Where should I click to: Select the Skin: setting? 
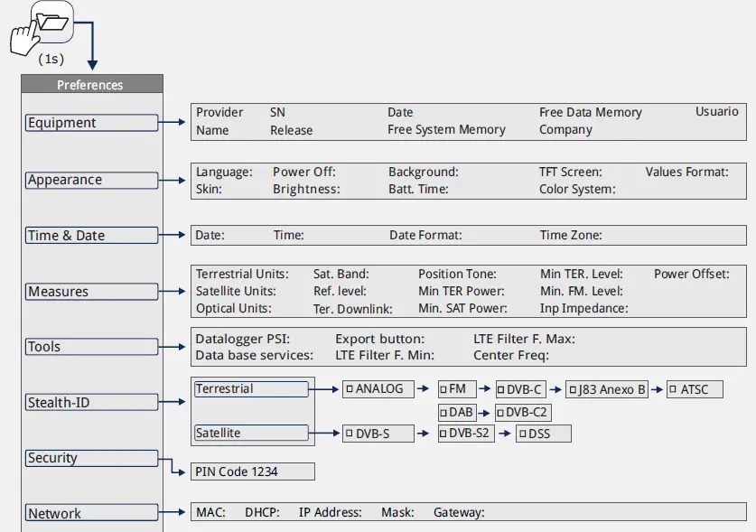pyautogui.click(x=209, y=189)
